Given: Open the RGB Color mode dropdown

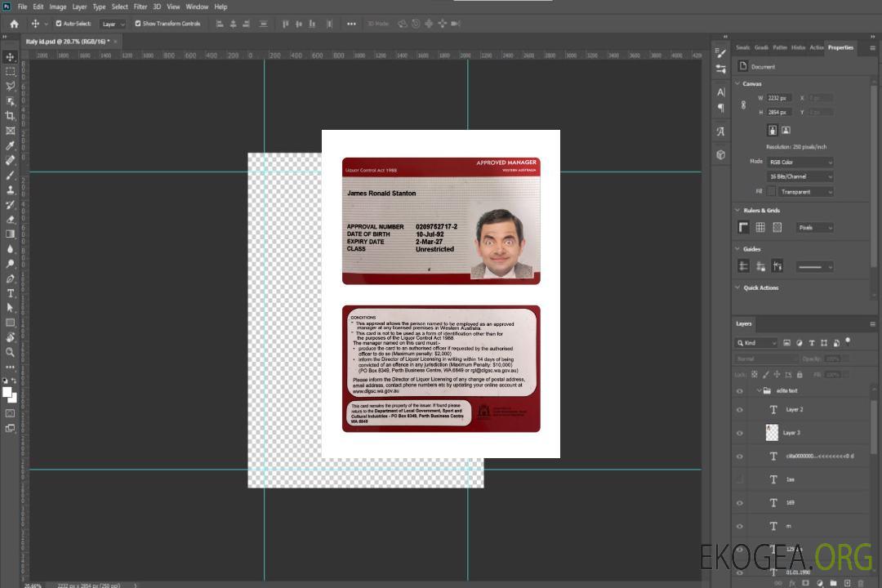Looking at the screenshot, I should coord(800,162).
